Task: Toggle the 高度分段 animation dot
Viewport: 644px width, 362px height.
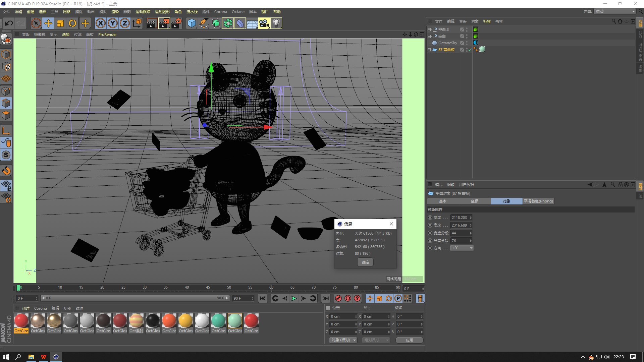Action: tap(430, 241)
